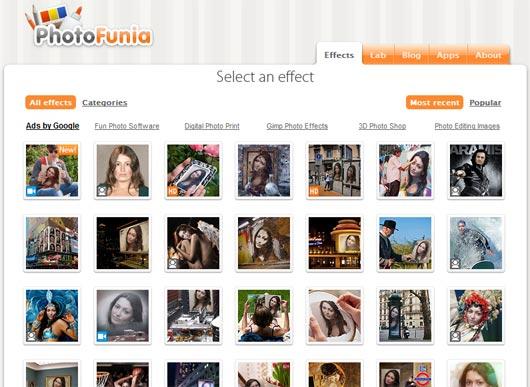
Task: Select the phone photo among flowers effect
Action: coord(193,170)
